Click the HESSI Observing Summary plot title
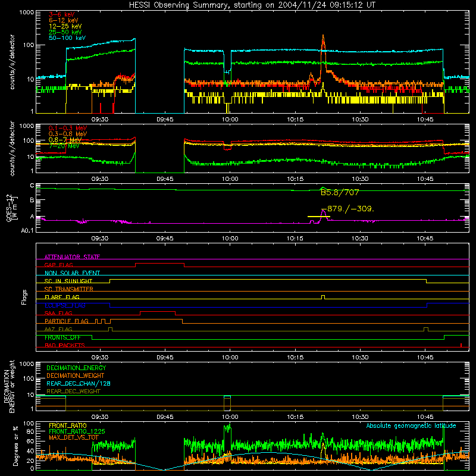This screenshot has height=476, width=476. point(252,5)
